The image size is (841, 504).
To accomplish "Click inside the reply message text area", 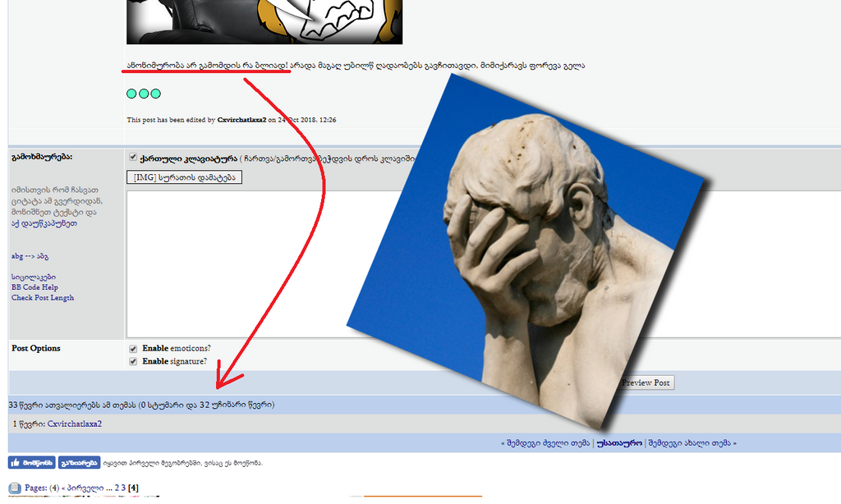I will 484,264.
